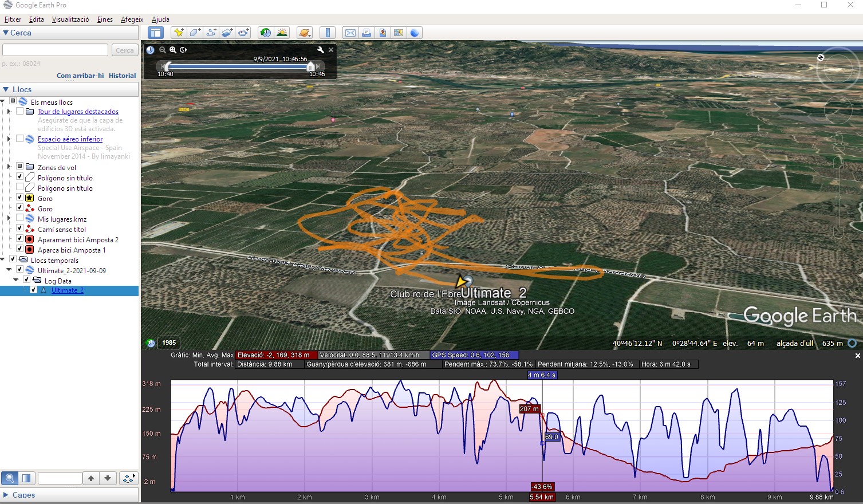Show sunlight across the landscape icon
The image size is (863, 504).
[x=282, y=33]
